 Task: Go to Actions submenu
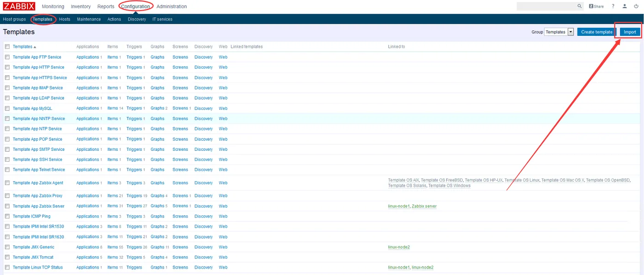click(x=114, y=19)
